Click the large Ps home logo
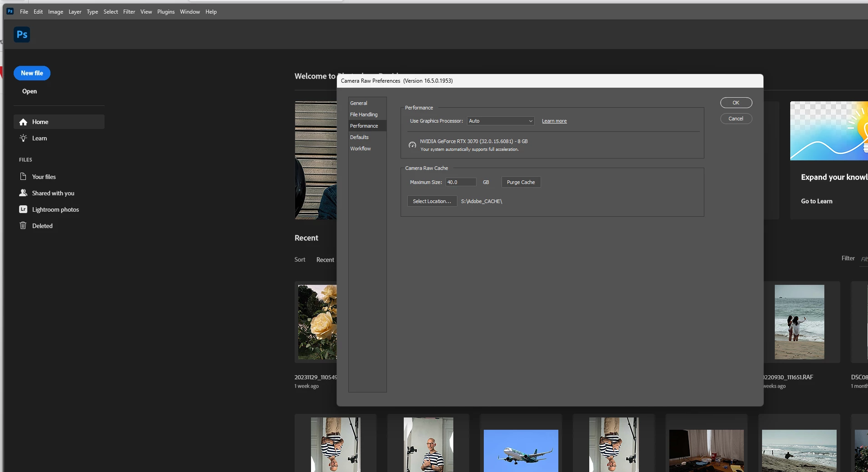Image resolution: width=868 pixels, height=472 pixels. click(x=22, y=35)
